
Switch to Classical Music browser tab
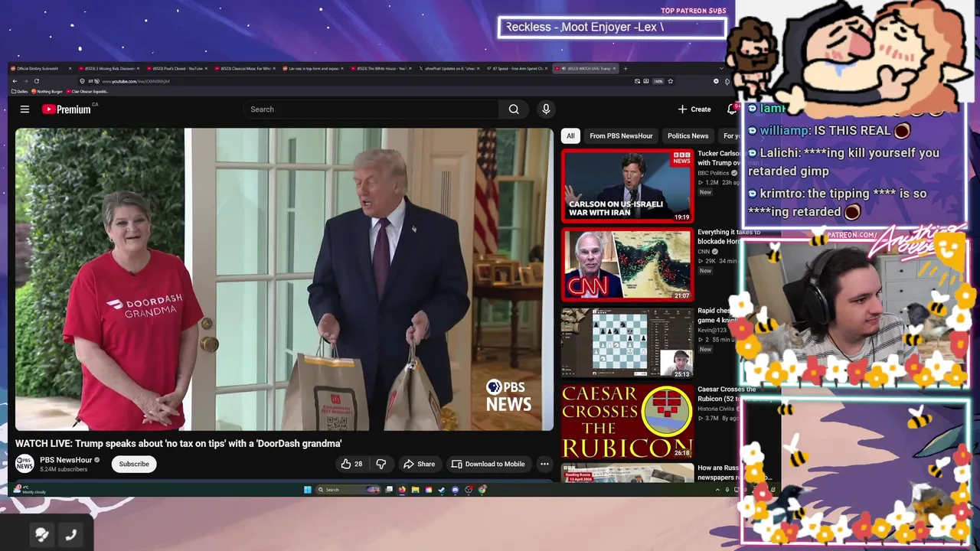click(246, 68)
